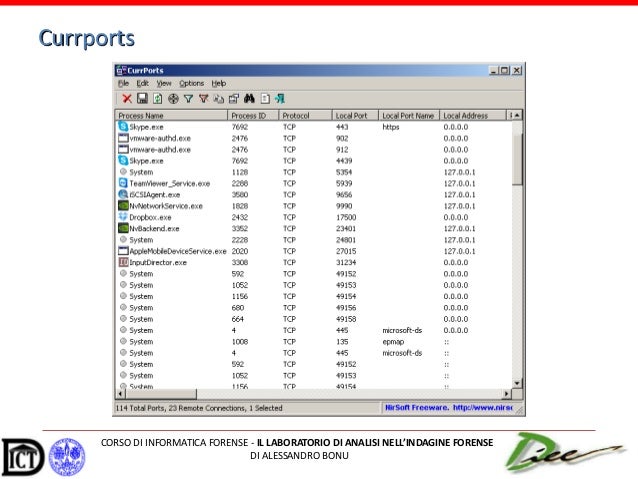Click the HTML report page icon
This screenshot has width=638, height=479.
coord(265,98)
